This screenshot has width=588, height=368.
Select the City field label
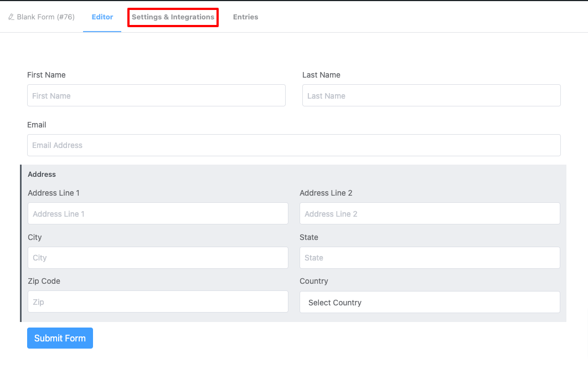pos(34,237)
